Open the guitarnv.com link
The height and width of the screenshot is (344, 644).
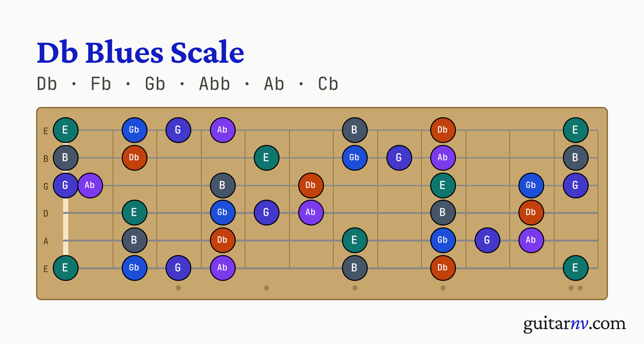574,323
